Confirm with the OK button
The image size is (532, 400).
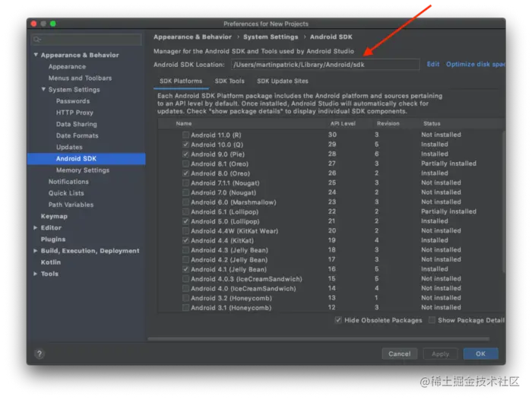click(x=480, y=354)
